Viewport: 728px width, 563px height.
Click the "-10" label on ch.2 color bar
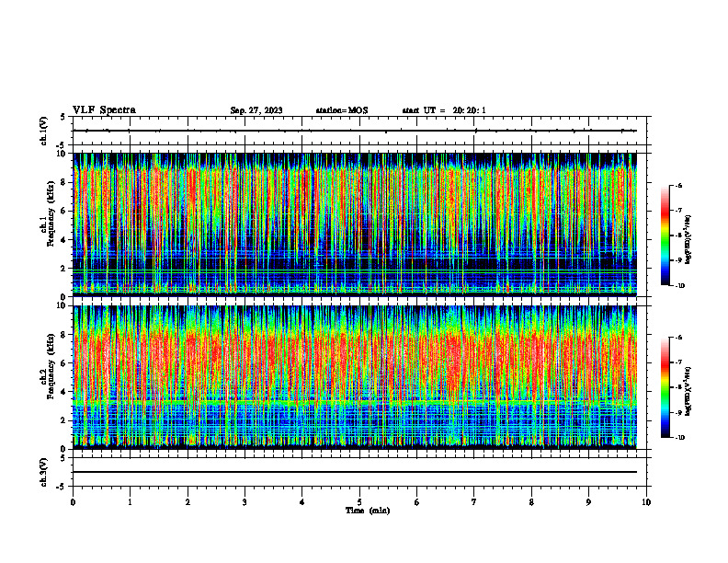coord(679,438)
